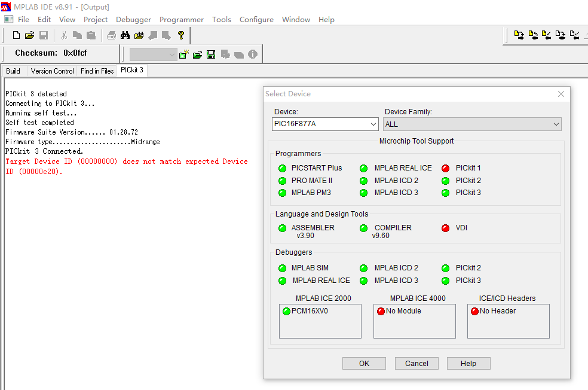Open the Edit menu

[x=44, y=20]
